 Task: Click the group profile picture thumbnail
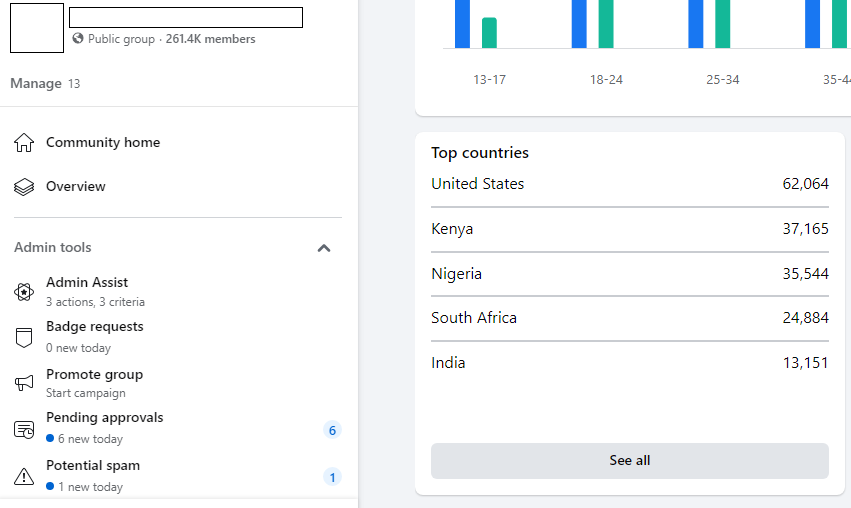click(x=37, y=28)
